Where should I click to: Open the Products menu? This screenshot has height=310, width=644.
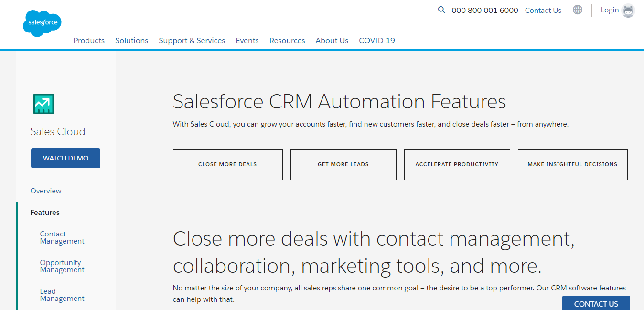click(89, 41)
